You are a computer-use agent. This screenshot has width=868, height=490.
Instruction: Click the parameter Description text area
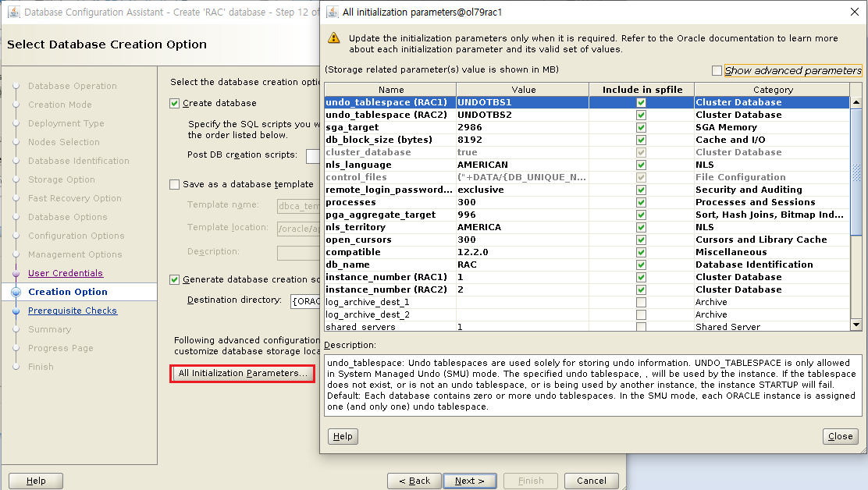pyautogui.click(x=593, y=385)
